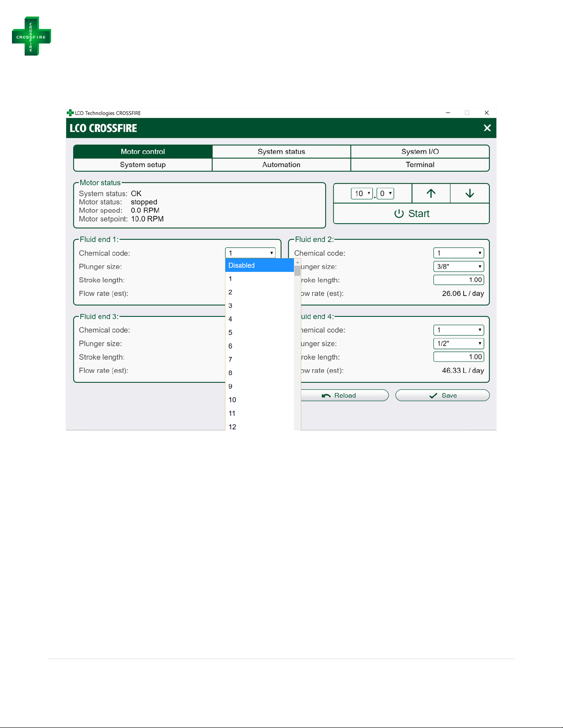563x728 pixels.
Task: Select Disabled in the chemical code list
Action: pyautogui.click(x=260, y=265)
